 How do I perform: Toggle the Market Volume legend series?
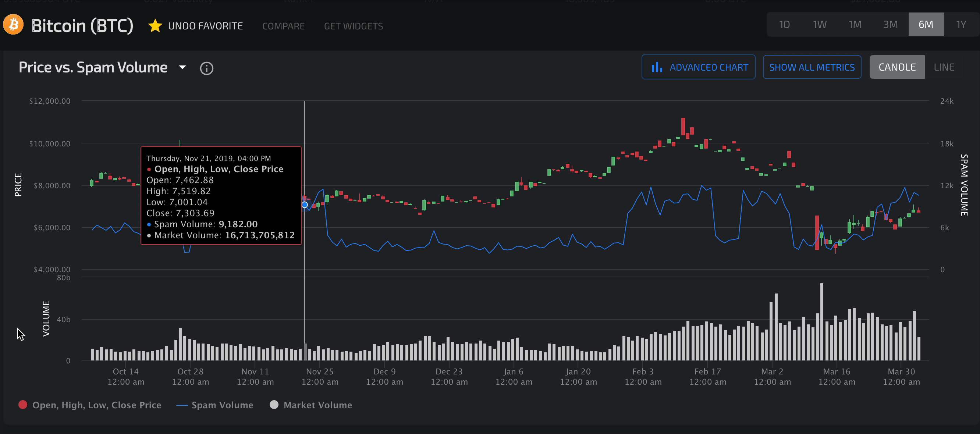311,405
